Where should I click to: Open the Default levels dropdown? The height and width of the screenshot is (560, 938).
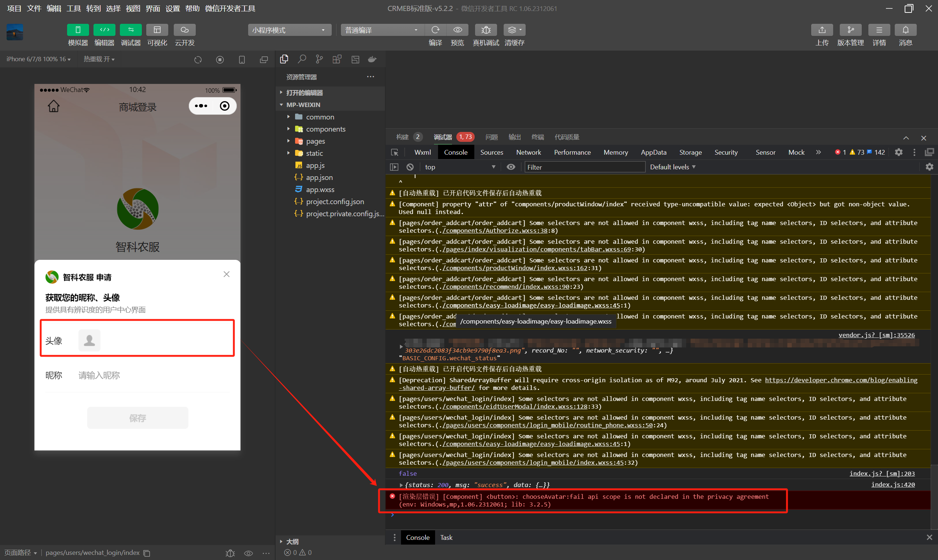672,167
